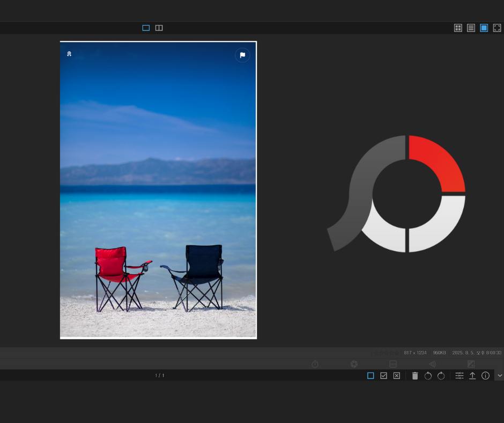Delete the photo with the trash icon
This screenshot has width=504, height=423.
415,376
